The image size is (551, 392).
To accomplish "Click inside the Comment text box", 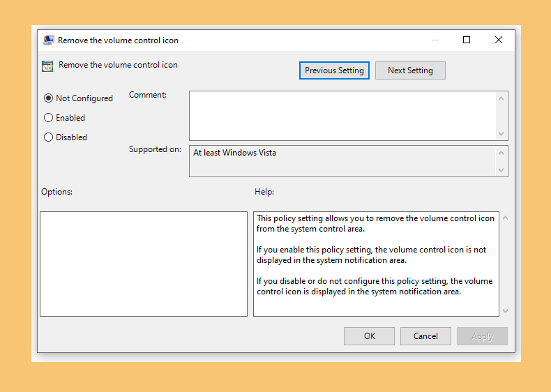I will 342,116.
